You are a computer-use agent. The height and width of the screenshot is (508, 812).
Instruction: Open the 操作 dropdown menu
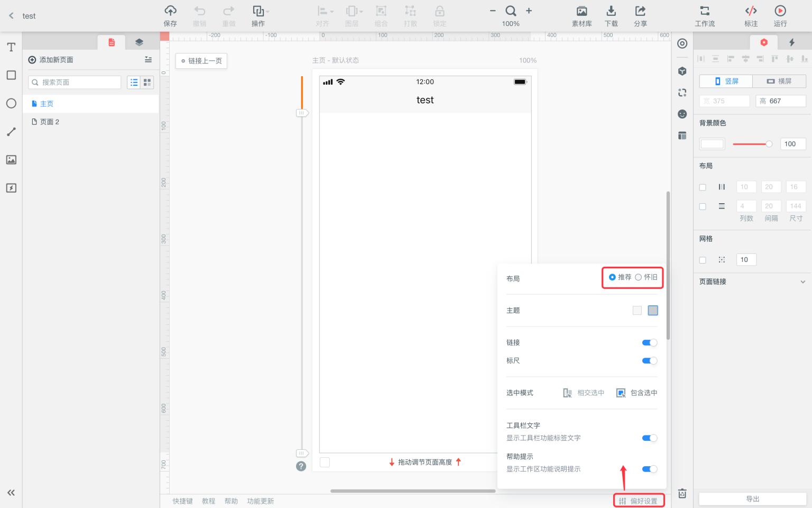(259, 16)
